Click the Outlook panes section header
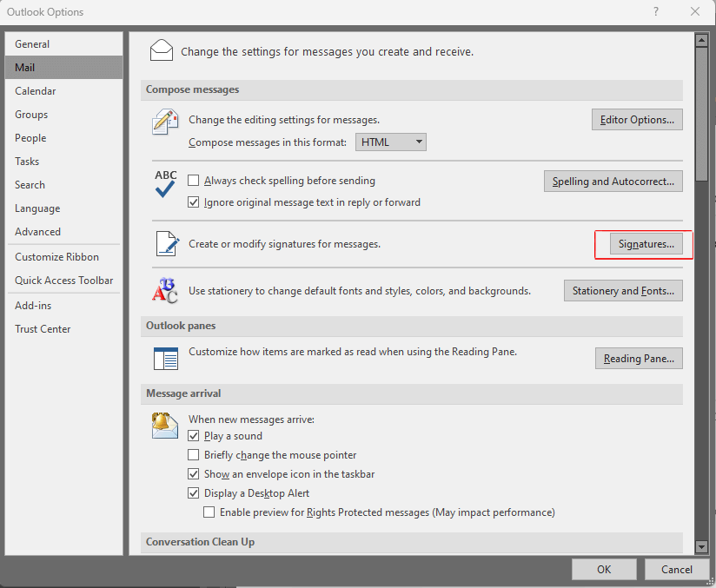Screen dimensions: 716x588 pos(412,326)
